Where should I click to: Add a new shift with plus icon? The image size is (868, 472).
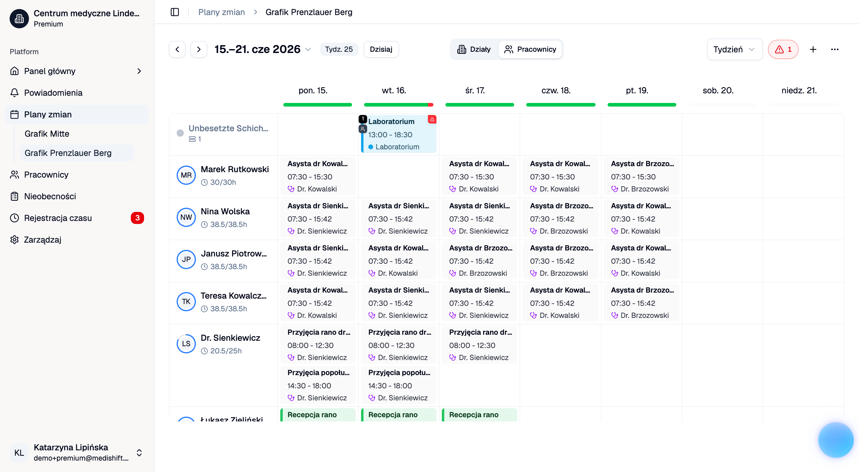[813, 49]
